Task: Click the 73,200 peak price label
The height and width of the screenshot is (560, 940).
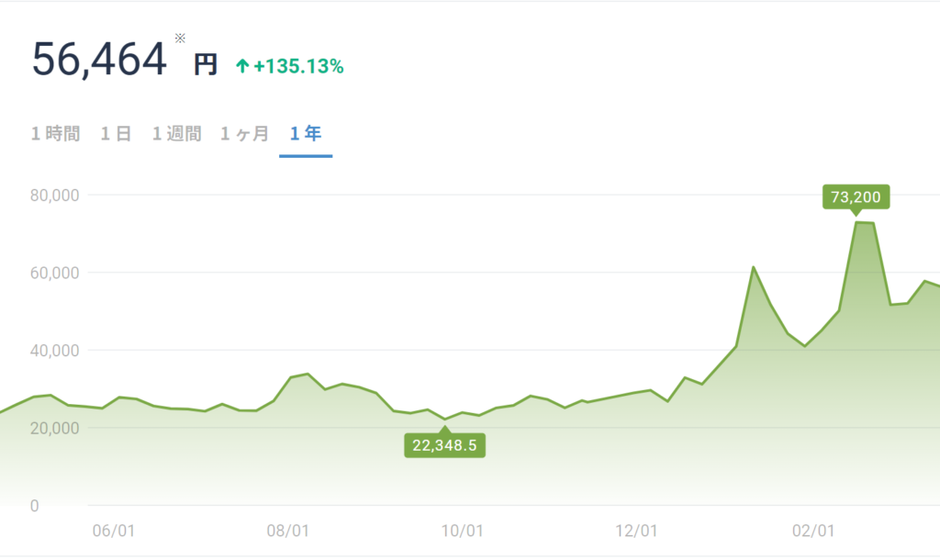Action: (856, 196)
